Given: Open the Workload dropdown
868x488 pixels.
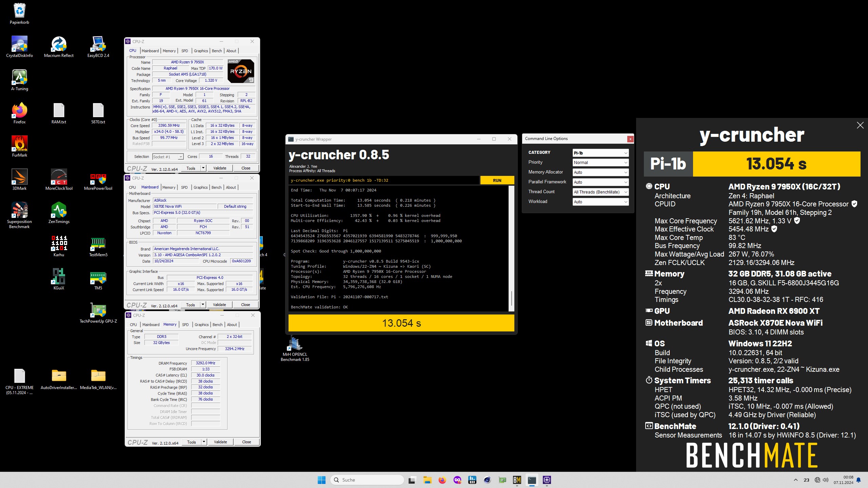Looking at the screenshot, I should pyautogui.click(x=600, y=202).
